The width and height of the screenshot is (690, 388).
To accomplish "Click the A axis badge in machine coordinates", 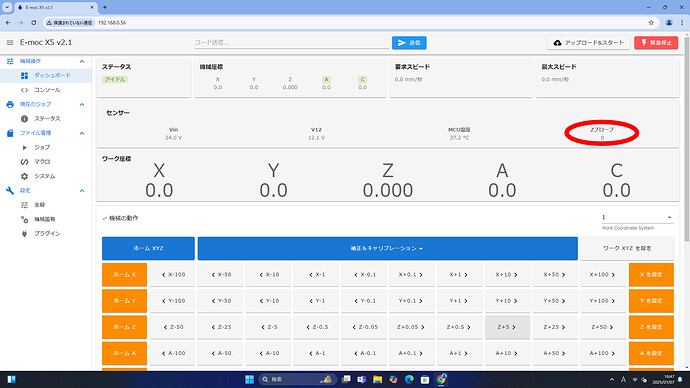I will [x=326, y=80].
